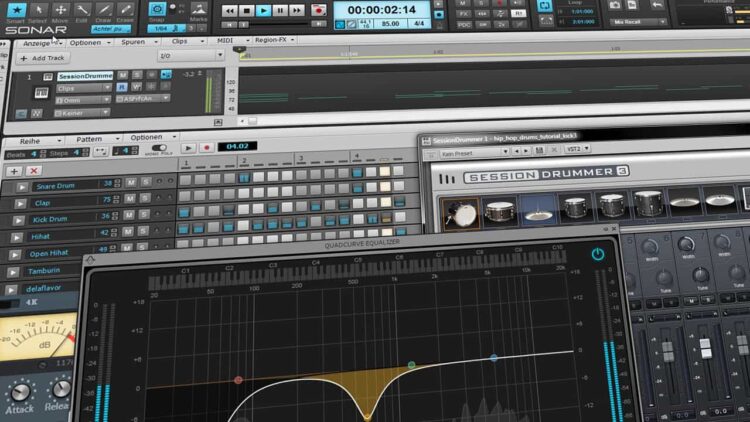The height and width of the screenshot is (422, 750).
Task: Preview the Snare Drum row sound
Action: [20, 184]
